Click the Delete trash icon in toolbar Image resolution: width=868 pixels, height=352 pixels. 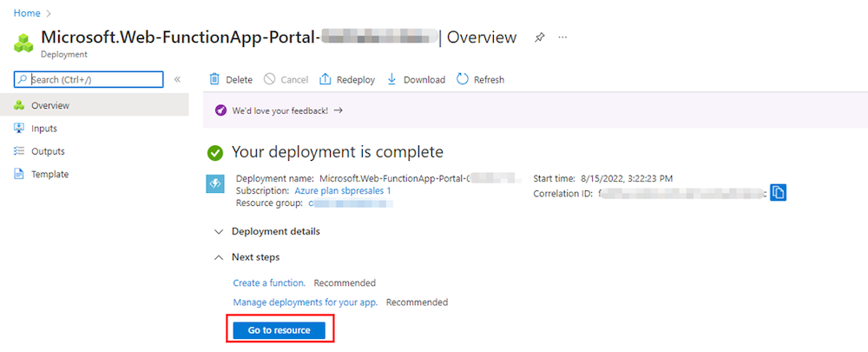pos(214,79)
